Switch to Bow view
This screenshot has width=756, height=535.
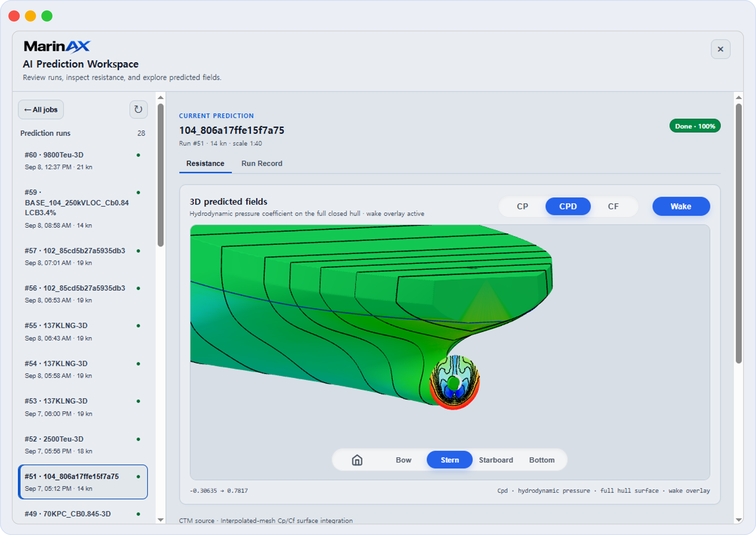[x=403, y=460]
